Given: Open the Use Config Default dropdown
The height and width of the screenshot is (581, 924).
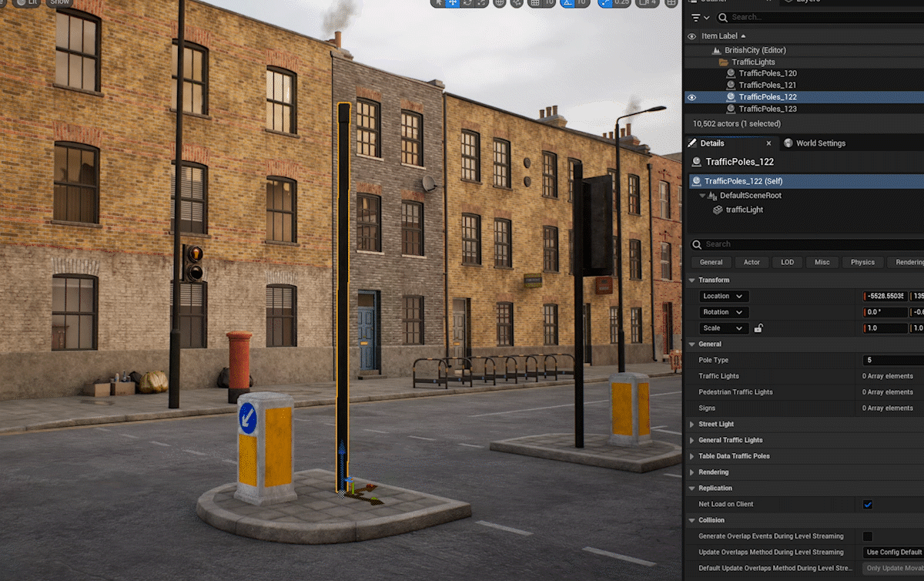Looking at the screenshot, I should click(x=893, y=552).
